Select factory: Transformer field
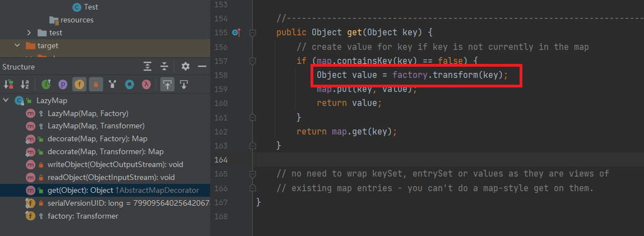Image resolution: width=644 pixels, height=236 pixels. (83, 216)
